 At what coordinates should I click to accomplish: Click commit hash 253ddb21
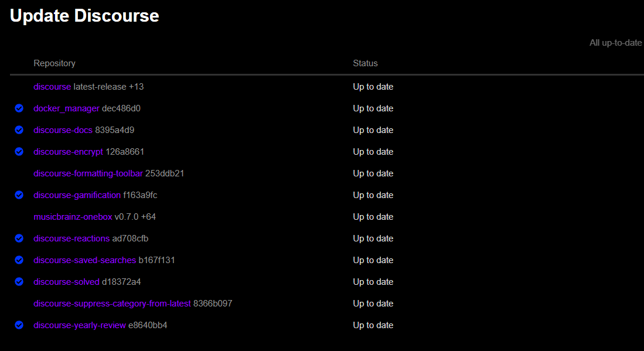click(x=165, y=173)
